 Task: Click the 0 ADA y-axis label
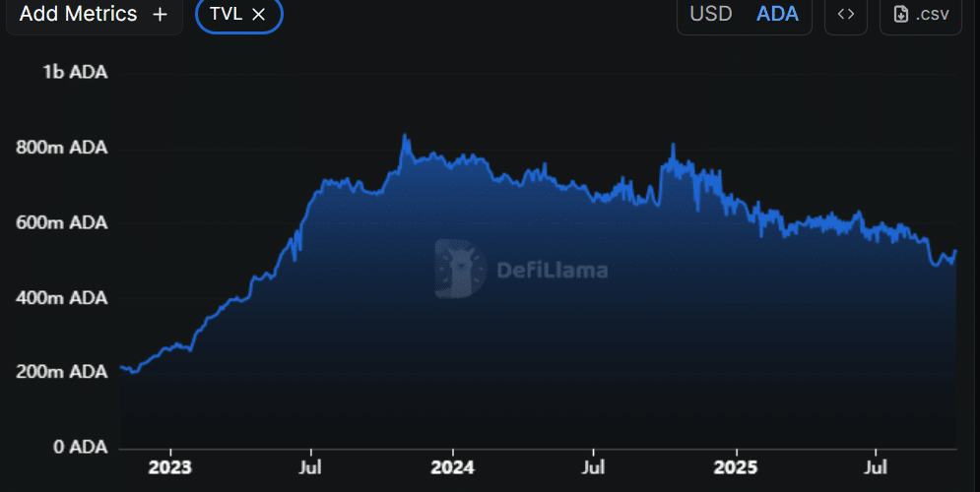point(78,447)
